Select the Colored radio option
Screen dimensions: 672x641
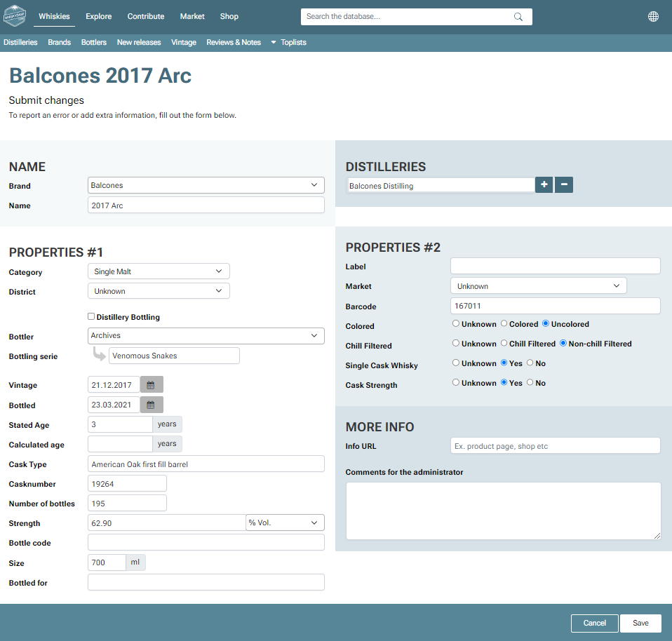pos(504,323)
